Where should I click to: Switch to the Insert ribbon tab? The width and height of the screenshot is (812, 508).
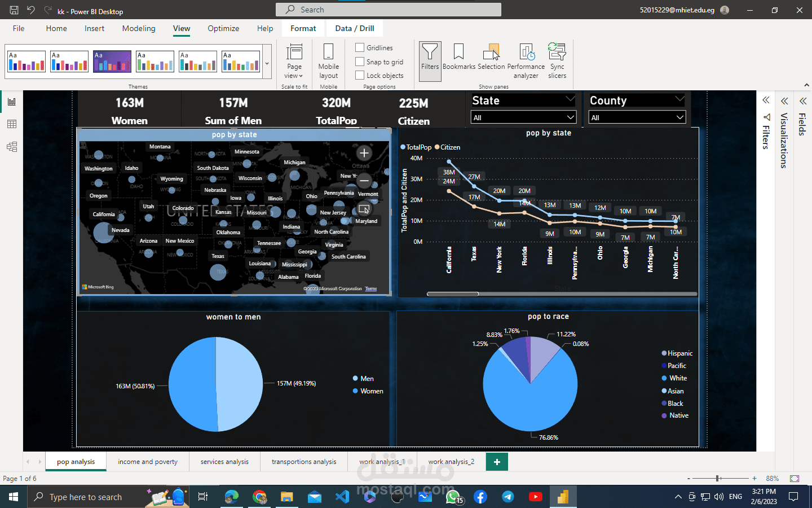[94, 28]
